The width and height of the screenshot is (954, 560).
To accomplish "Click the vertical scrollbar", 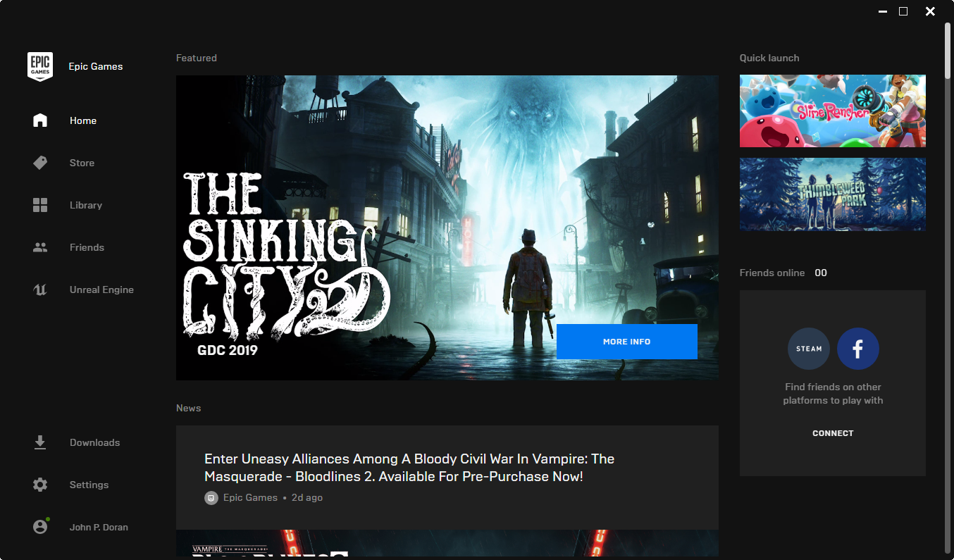I will tap(948, 287).
